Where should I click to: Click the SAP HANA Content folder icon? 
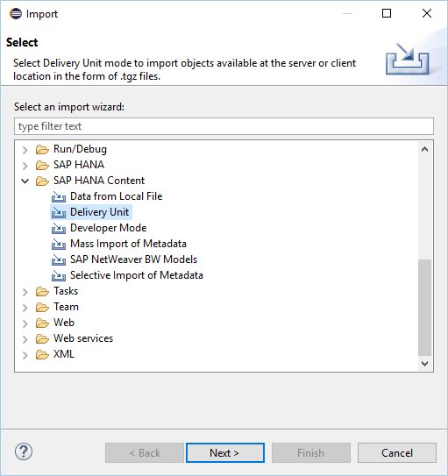click(x=42, y=181)
